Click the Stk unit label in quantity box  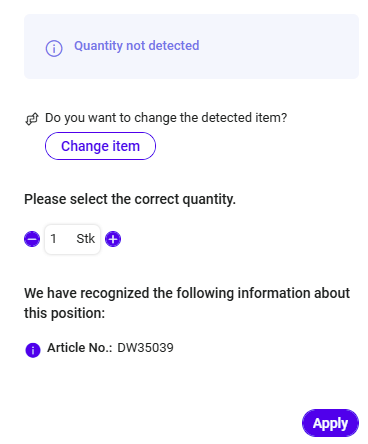86,239
